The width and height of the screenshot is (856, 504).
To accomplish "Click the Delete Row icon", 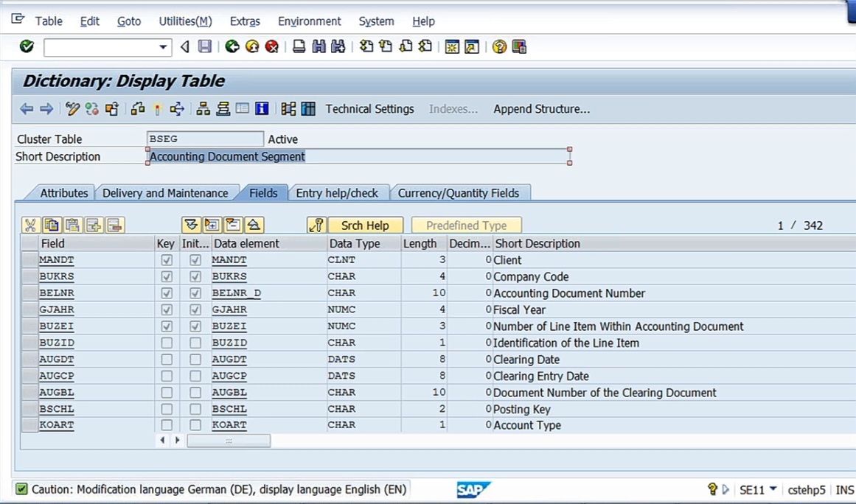I will pos(114,225).
